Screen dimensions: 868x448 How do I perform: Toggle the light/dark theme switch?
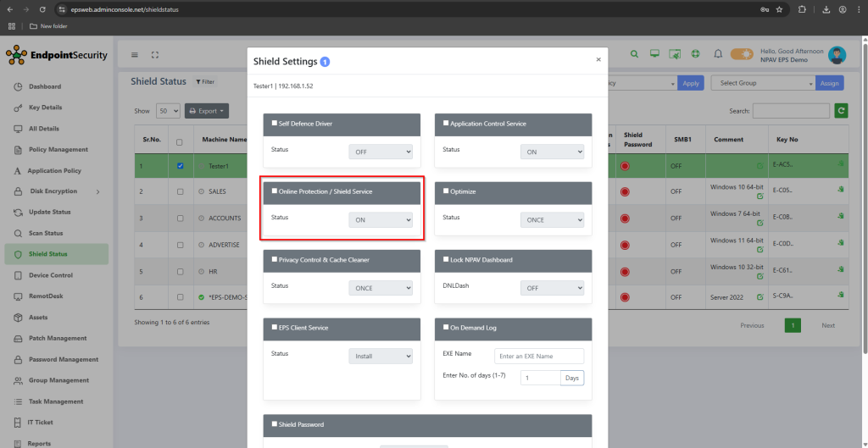pyautogui.click(x=742, y=54)
